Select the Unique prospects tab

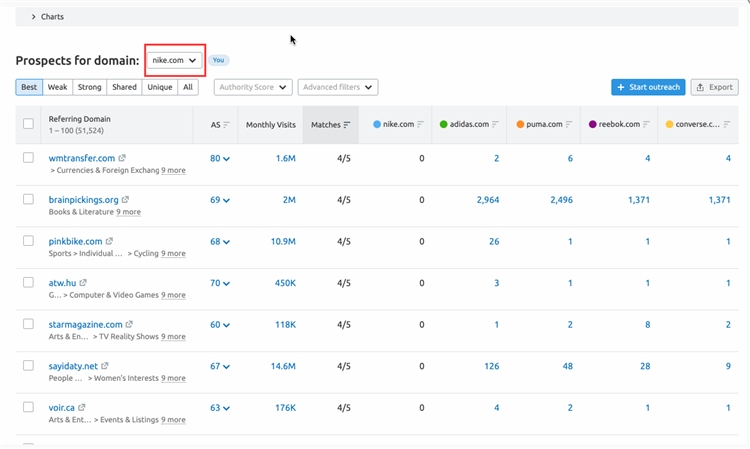point(160,87)
